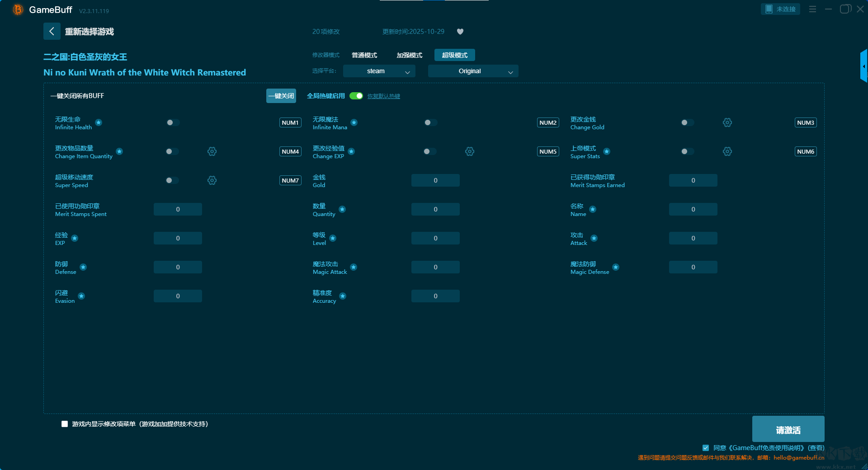Select the 加强模式 enhanced mode tab
The width and height of the screenshot is (868, 470).
[x=409, y=55]
